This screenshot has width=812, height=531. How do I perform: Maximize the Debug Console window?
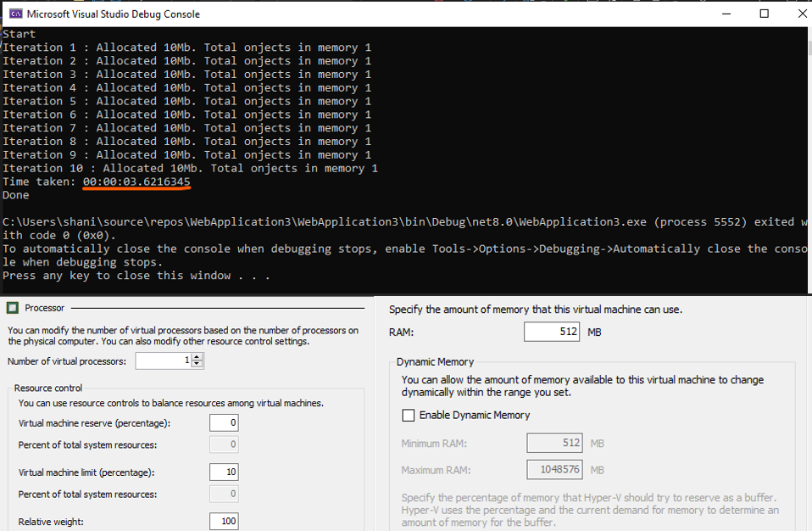click(765, 14)
